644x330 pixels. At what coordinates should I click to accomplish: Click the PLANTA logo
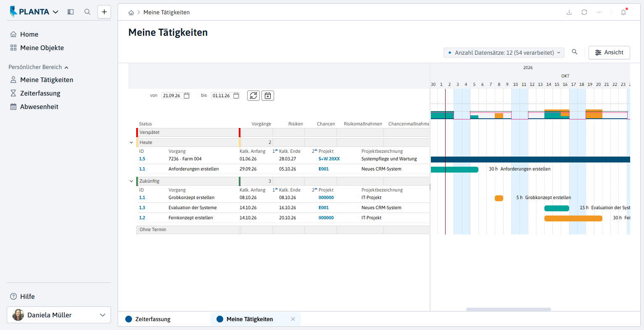(29, 12)
